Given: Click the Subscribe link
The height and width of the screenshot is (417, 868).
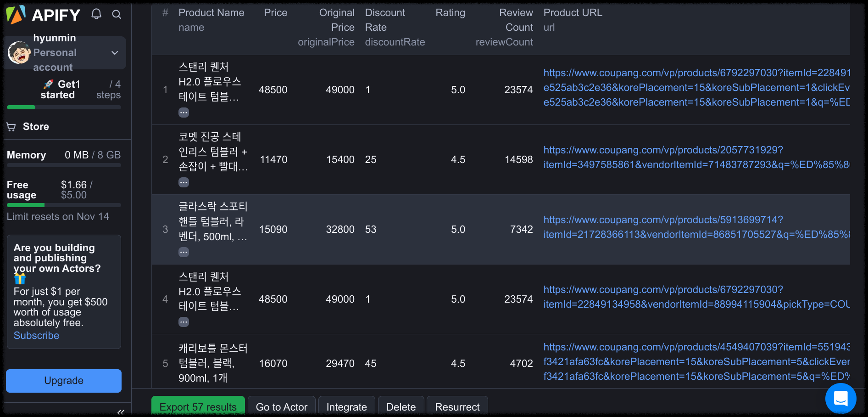Looking at the screenshot, I should (36, 336).
